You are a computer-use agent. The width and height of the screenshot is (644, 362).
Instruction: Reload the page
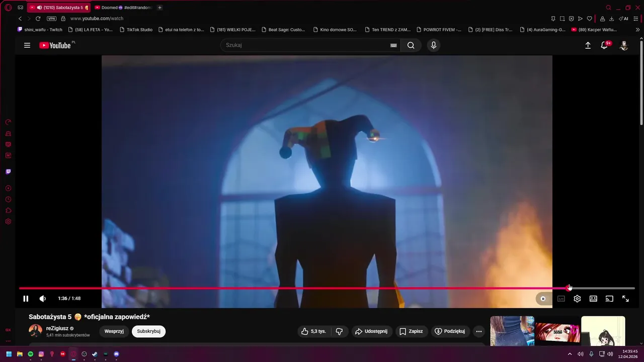click(38, 19)
